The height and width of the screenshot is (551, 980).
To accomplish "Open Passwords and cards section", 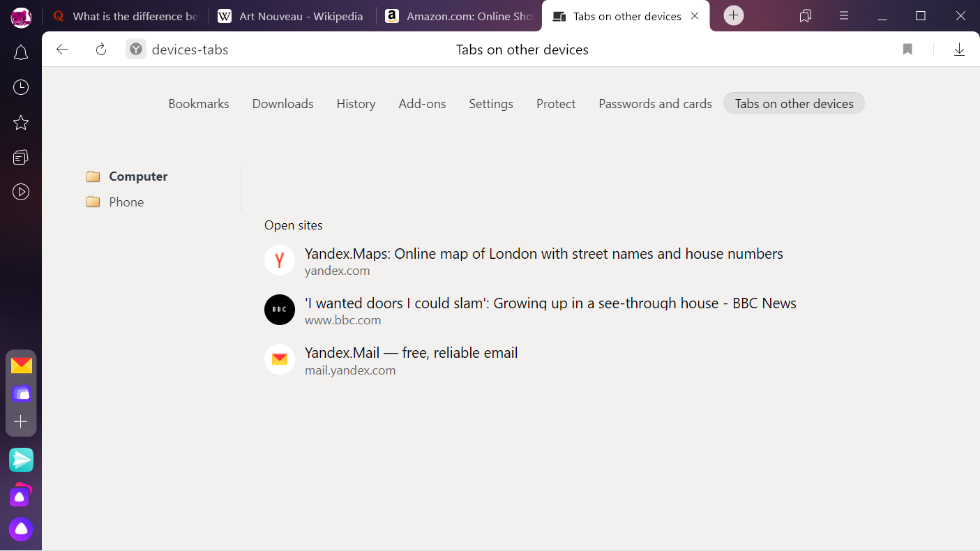I will pyautogui.click(x=655, y=104).
